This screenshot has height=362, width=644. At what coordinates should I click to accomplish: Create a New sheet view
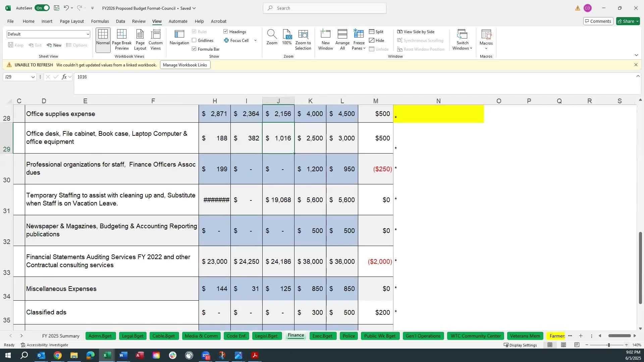click(54, 45)
